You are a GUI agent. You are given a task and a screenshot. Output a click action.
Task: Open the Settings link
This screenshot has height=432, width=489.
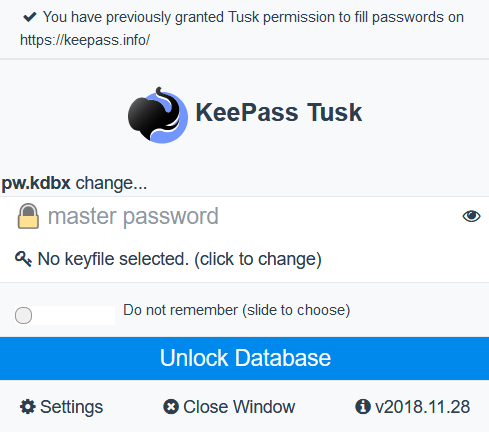coord(71,407)
